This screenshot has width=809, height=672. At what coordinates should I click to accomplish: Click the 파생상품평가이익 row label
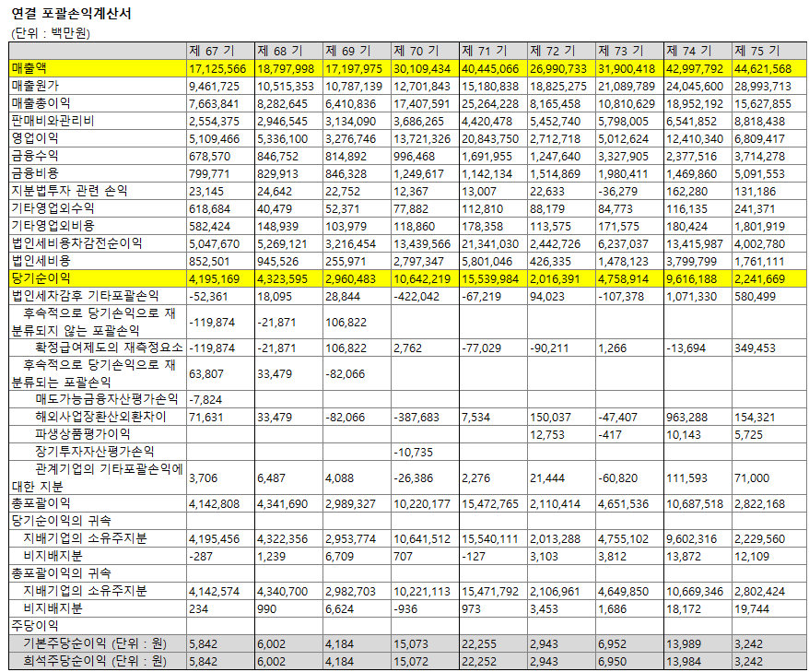pyautogui.click(x=83, y=434)
